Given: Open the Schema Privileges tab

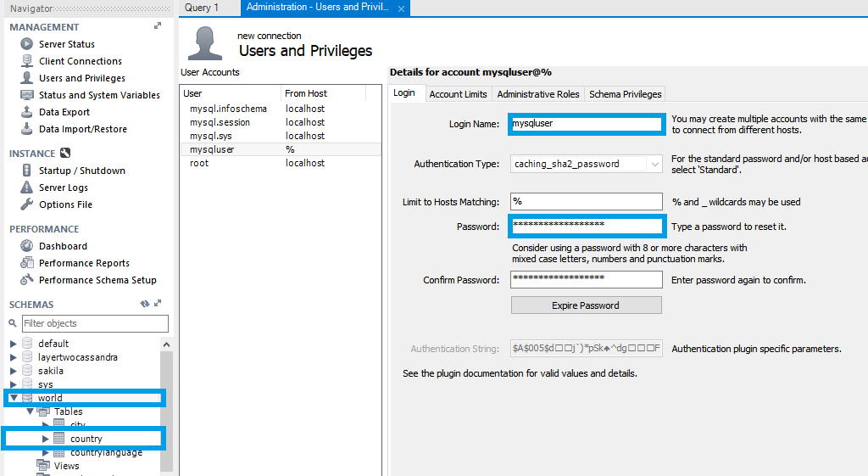Looking at the screenshot, I should [625, 94].
